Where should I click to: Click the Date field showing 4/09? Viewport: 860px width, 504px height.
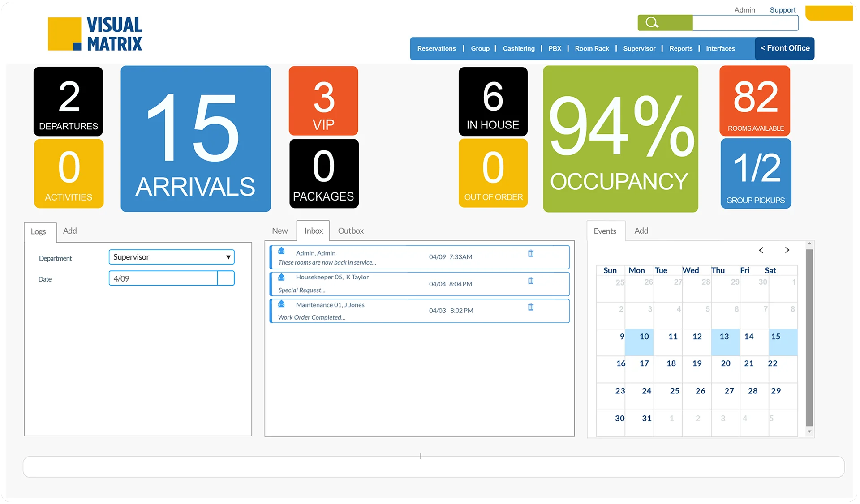point(163,278)
